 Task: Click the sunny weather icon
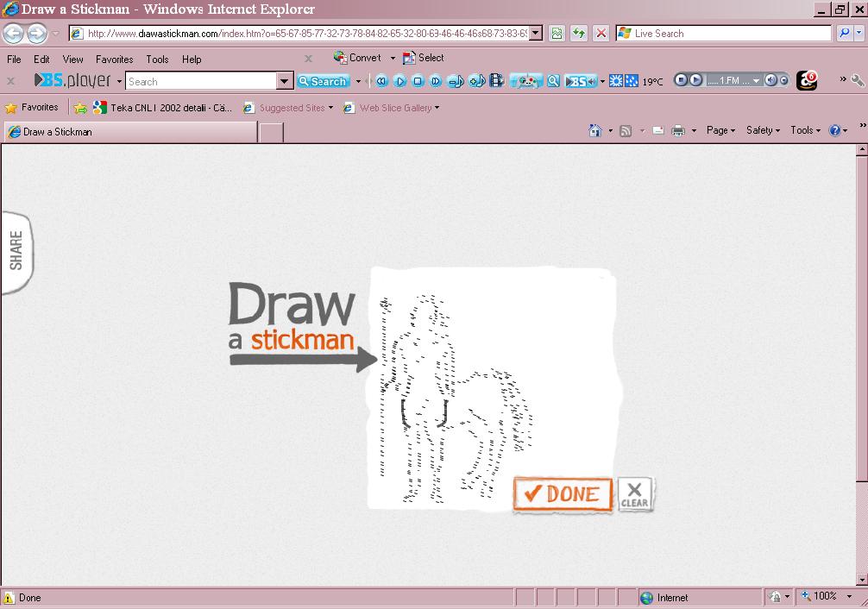click(x=615, y=81)
